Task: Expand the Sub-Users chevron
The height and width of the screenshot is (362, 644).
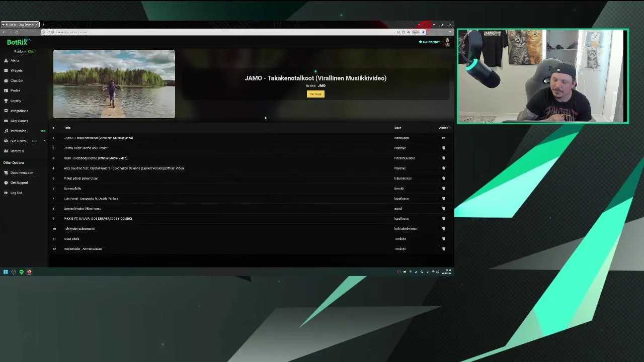Action: (45, 141)
